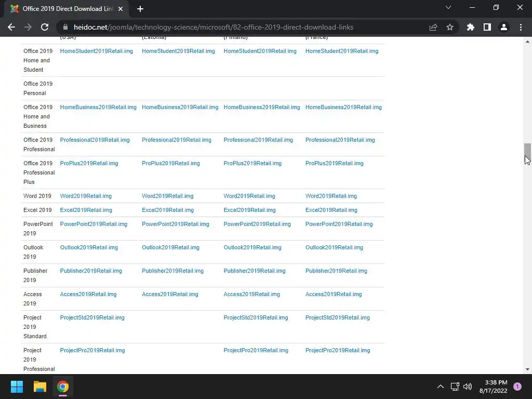
Task: Click the Project 2019 Standard row label
Action: (35, 327)
